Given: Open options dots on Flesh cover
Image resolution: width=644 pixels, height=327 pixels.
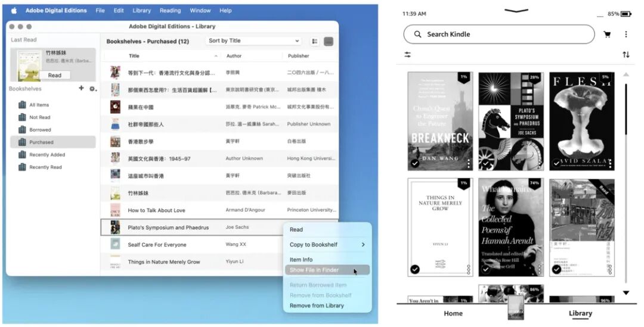Looking at the screenshot, I should (611, 163).
